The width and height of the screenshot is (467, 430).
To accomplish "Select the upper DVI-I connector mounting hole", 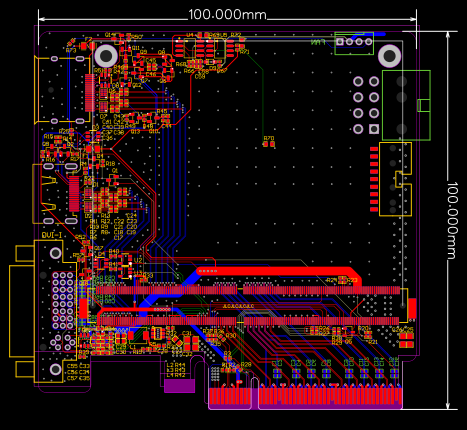I will (x=56, y=253).
